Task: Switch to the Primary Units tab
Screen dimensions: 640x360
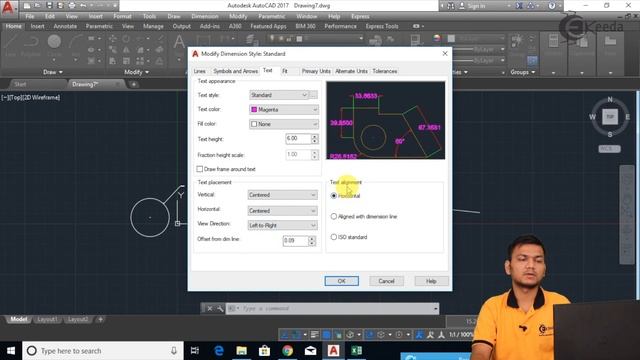Action: click(316, 71)
